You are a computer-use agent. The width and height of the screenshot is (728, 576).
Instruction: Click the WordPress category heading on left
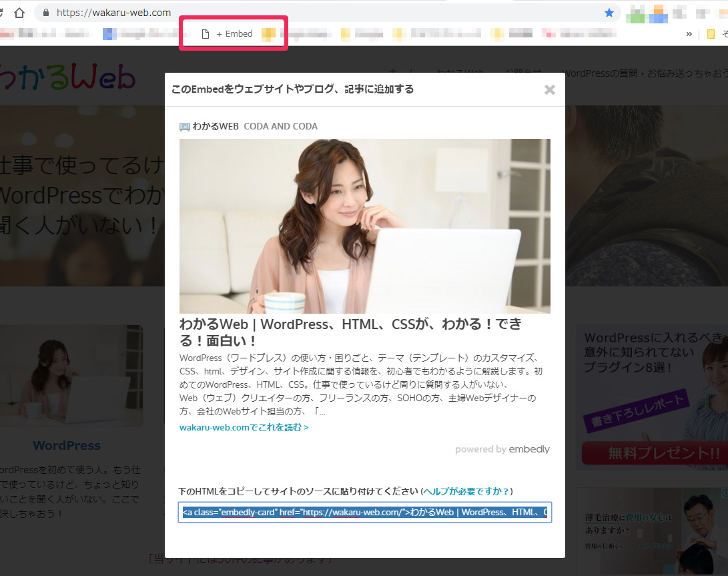(x=67, y=445)
